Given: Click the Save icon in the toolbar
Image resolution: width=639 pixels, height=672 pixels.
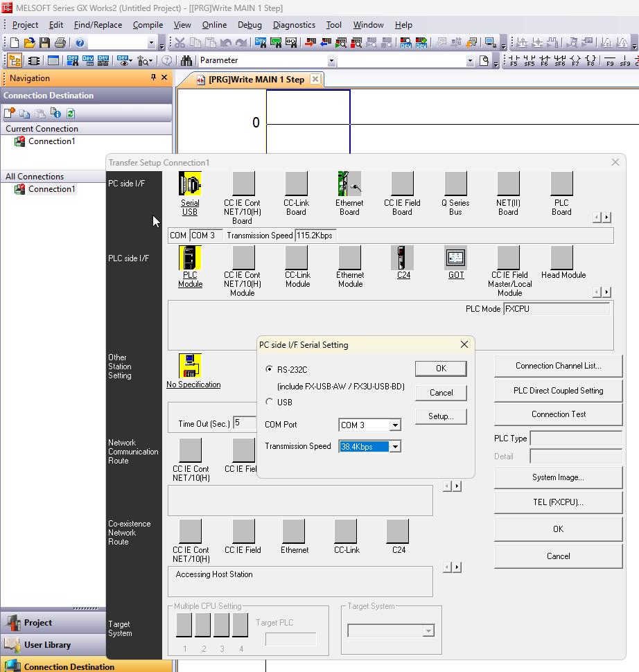Looking at the screenshot, I should click(x=44, y=43).
